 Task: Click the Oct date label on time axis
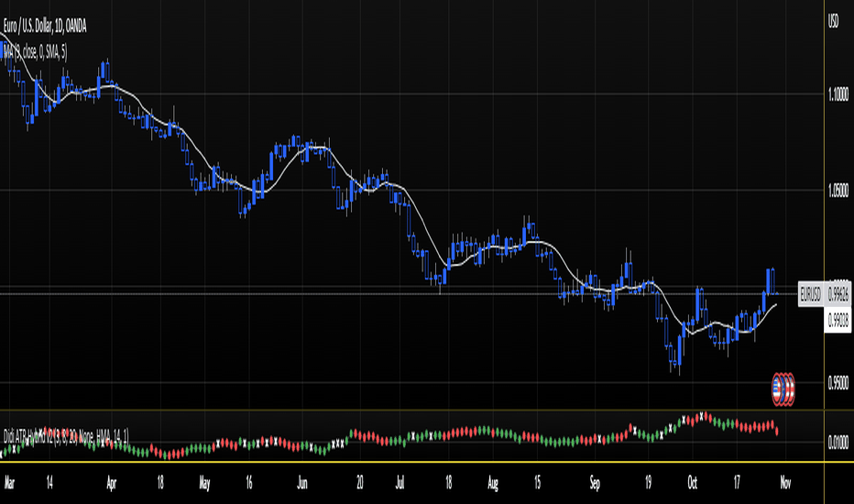tap(692, 483)
